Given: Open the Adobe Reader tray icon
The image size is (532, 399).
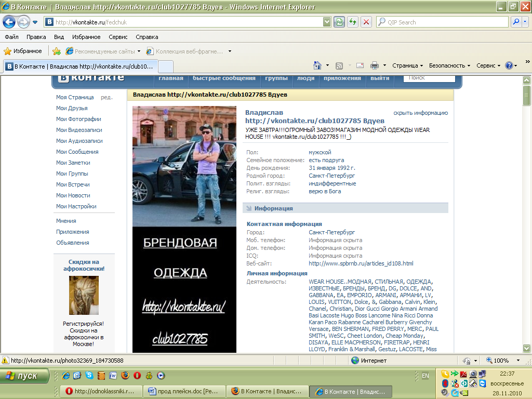Looking at the screenshot, I should [463, 374].
